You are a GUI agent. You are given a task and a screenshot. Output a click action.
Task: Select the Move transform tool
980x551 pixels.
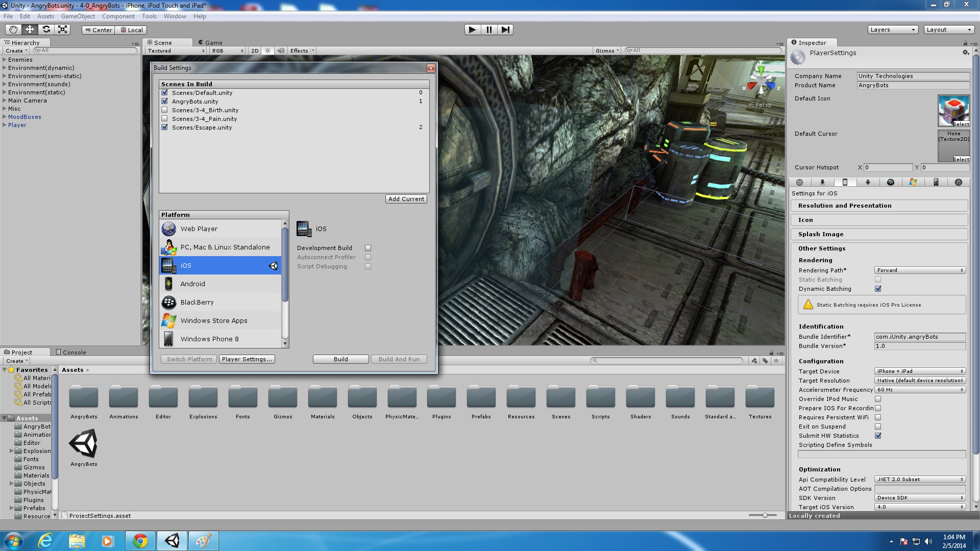click(x=30, y=30)
